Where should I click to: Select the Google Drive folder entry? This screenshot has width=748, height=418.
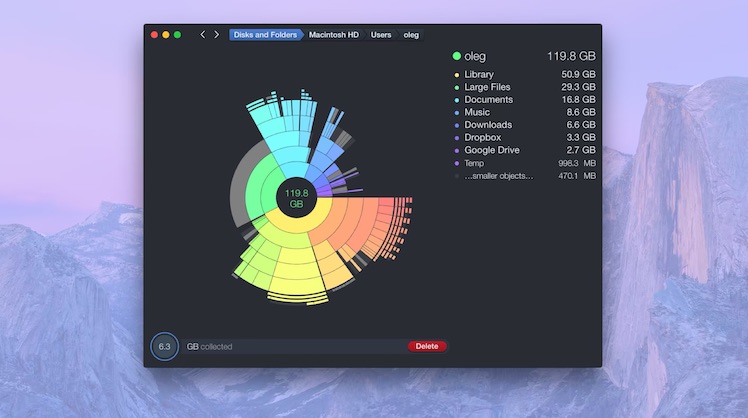[494, 150]
